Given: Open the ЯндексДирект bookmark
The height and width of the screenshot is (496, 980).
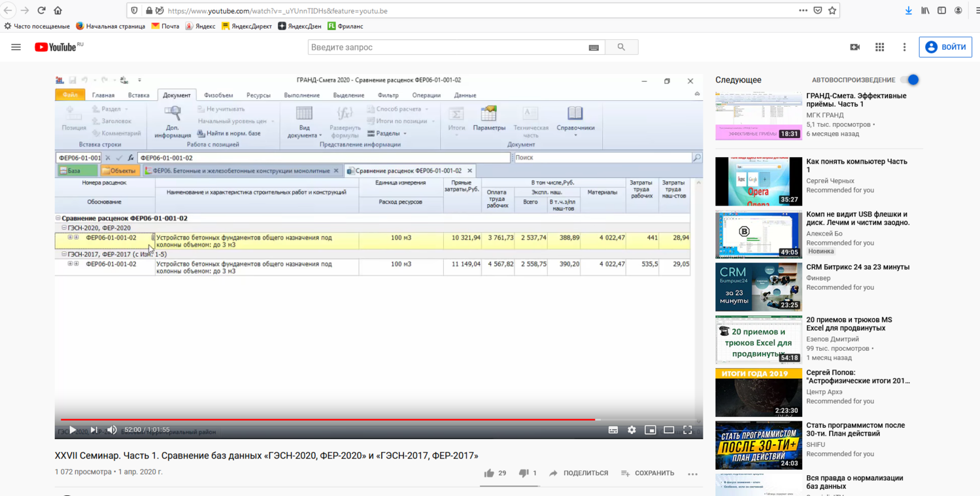Looking at the screenshot, I should (x=246, y=26).
